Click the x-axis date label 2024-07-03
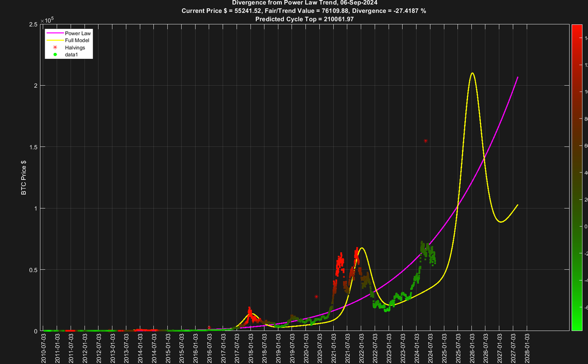 click(x=430, y=348)
